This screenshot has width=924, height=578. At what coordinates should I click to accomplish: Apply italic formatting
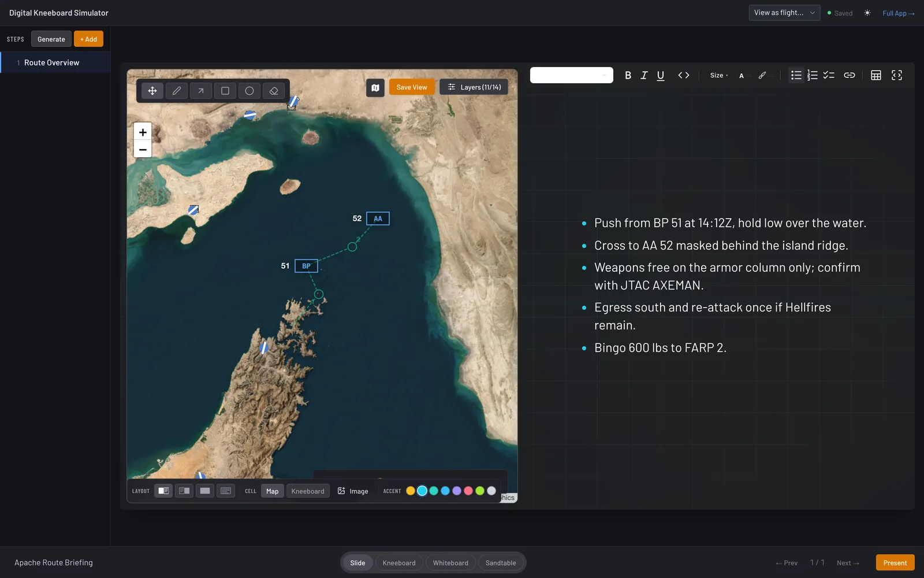click(644, 75)
